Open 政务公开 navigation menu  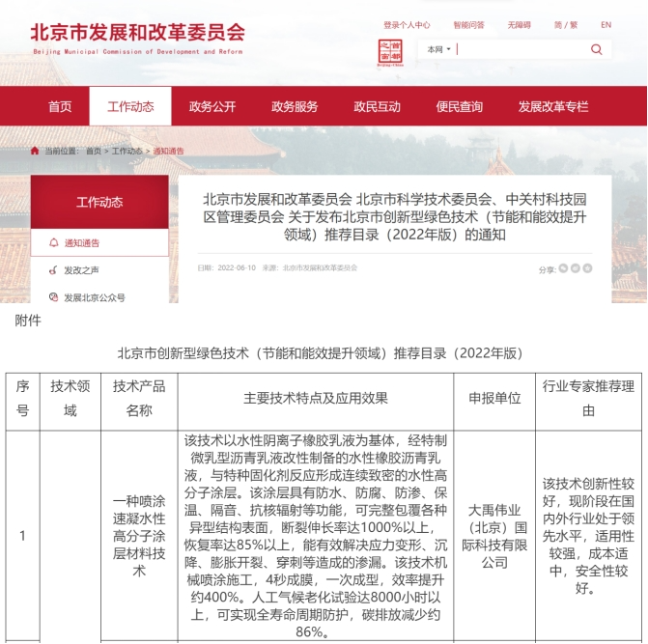coord(212,106)
